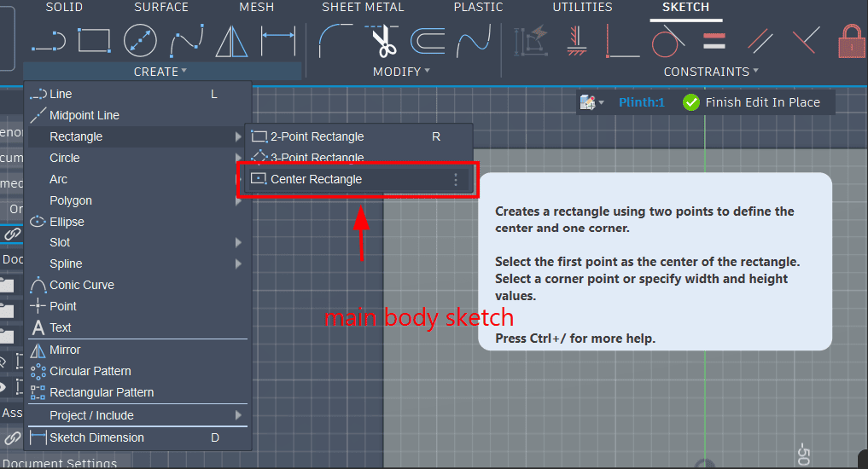Switch to the UTILITIES tab
Viewport: 868px width, 469px height.
click(582, 7)
